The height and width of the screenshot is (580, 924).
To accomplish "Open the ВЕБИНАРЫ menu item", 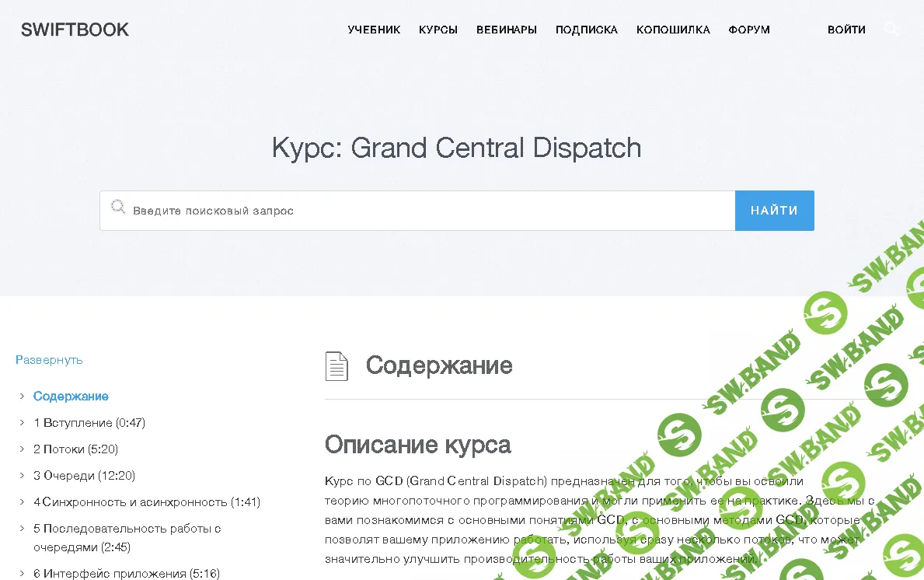I will point(506,29).
